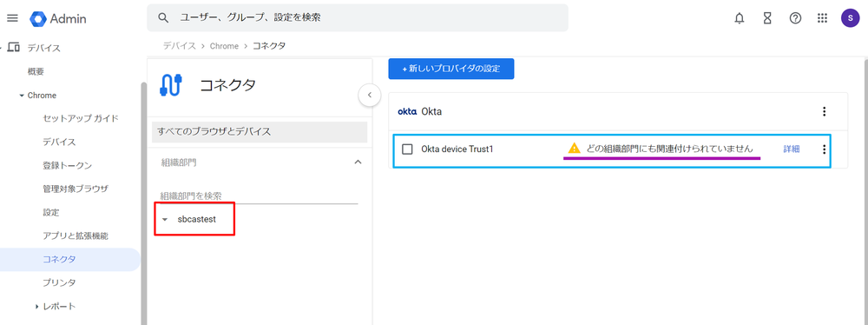Open the main hamburger menu
Screen dimensions: 868x325
(x=12, y=18)
